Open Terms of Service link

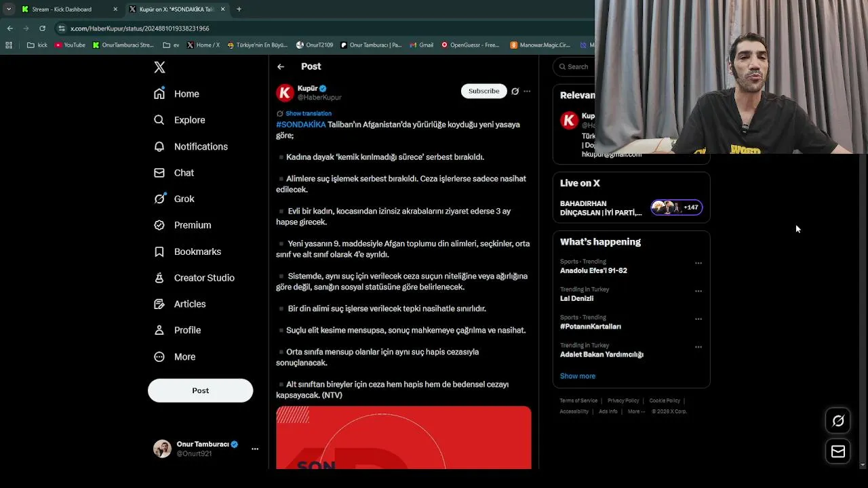tap(578, 401)
